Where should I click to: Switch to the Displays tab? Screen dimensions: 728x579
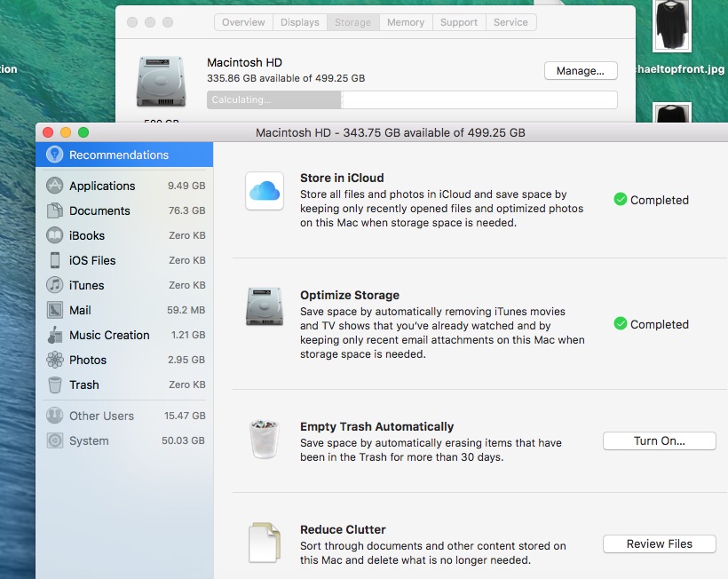(x=300, y=22)
